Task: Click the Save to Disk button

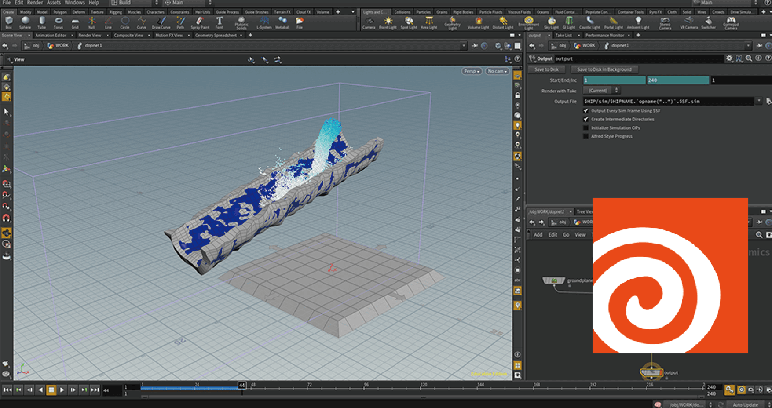Action: tap(546, 69)
